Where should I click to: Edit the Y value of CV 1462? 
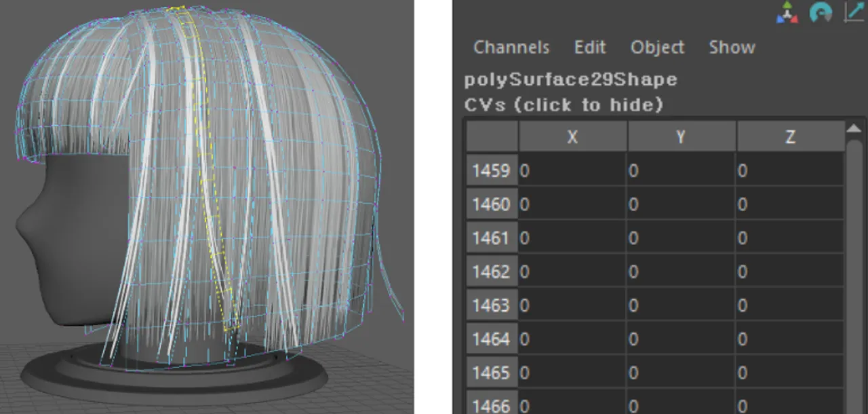coord(680,271)
